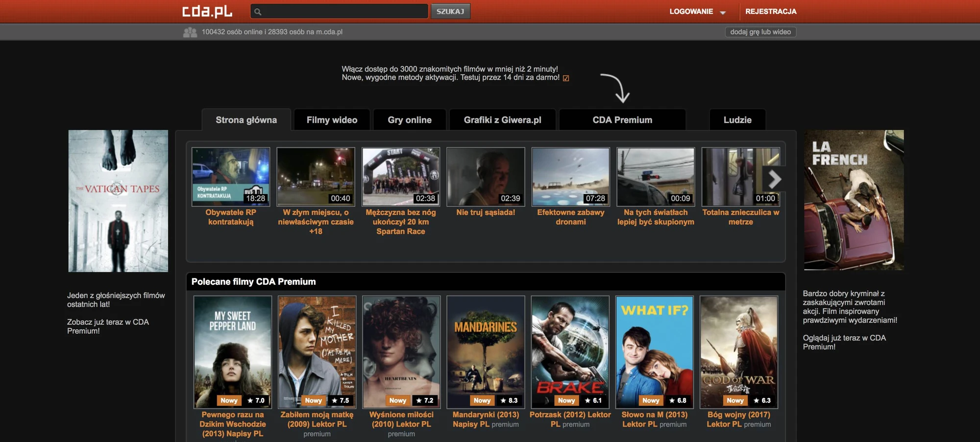Click star rating 7.0 on Pepper Land
The height and width of the screenshot is (442, 980).
[x=256, y=400]
